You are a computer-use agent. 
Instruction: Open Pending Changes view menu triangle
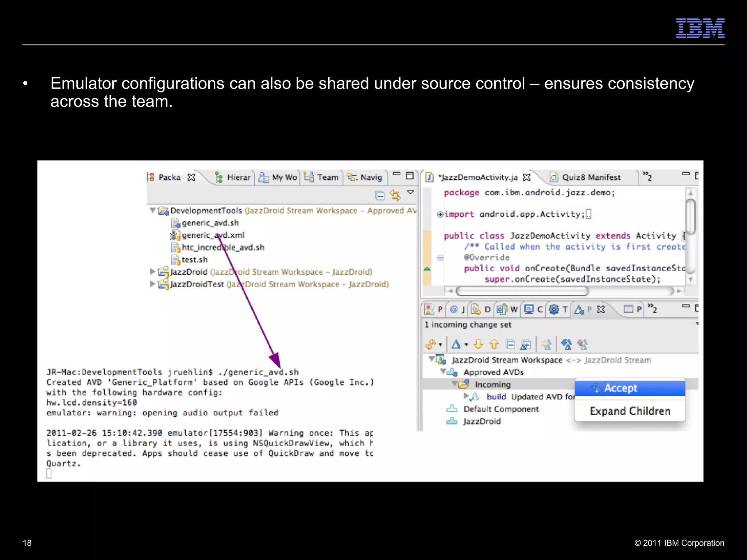pyautogui.click(x=697, y=324)
